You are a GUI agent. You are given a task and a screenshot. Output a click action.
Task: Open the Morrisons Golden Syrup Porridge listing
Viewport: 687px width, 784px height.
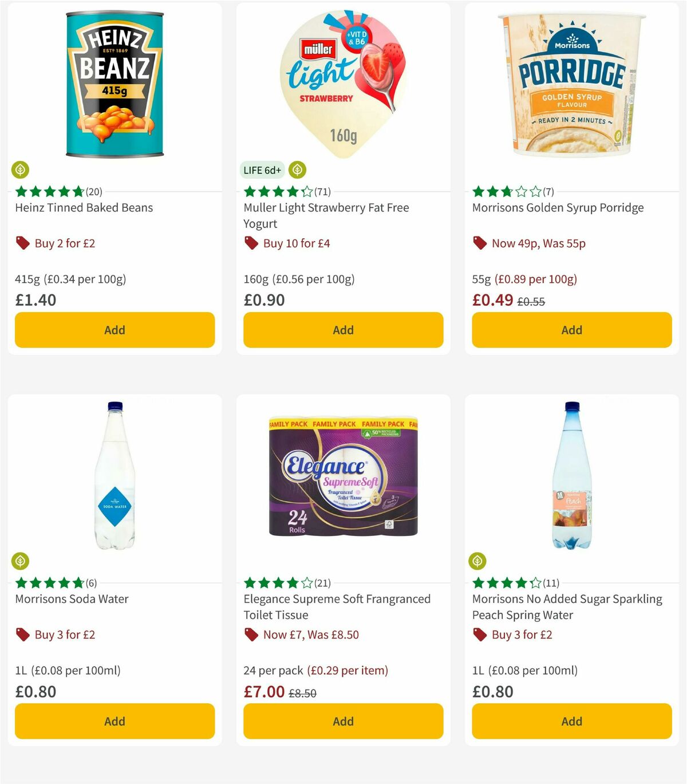pos(558,207)
